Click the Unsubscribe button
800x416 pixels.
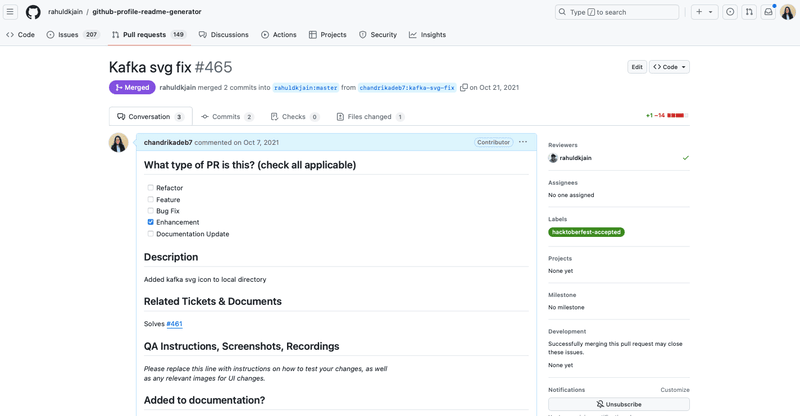tap(619, 404)
